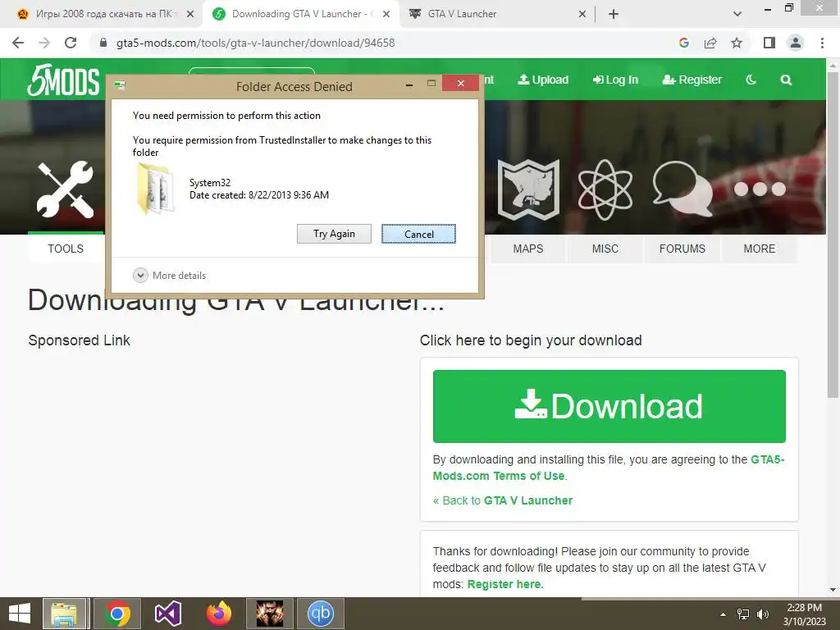
Task: Click the browser forward arrow
Action: (44, 43)
